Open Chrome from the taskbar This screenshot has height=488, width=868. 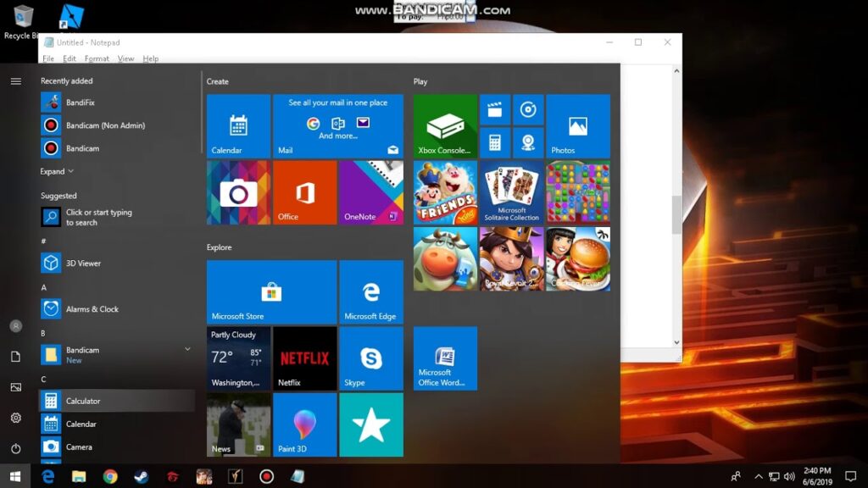110,476
